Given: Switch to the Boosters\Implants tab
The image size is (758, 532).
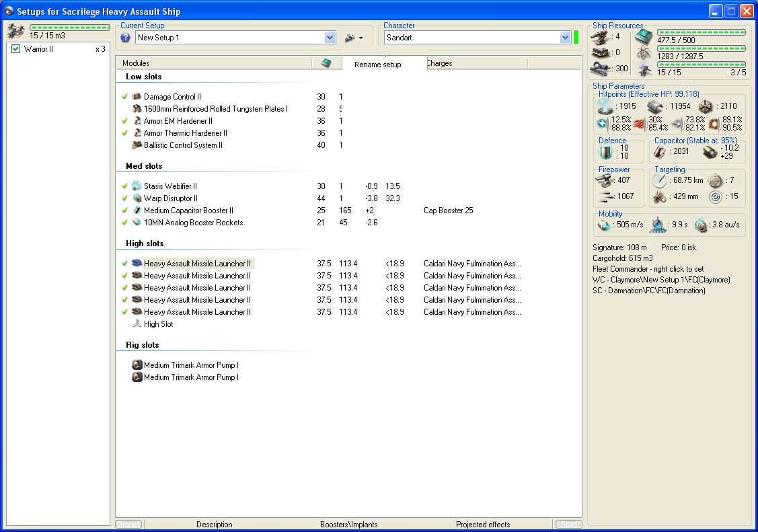Looking at the screenshot, I should pos(348,525).
